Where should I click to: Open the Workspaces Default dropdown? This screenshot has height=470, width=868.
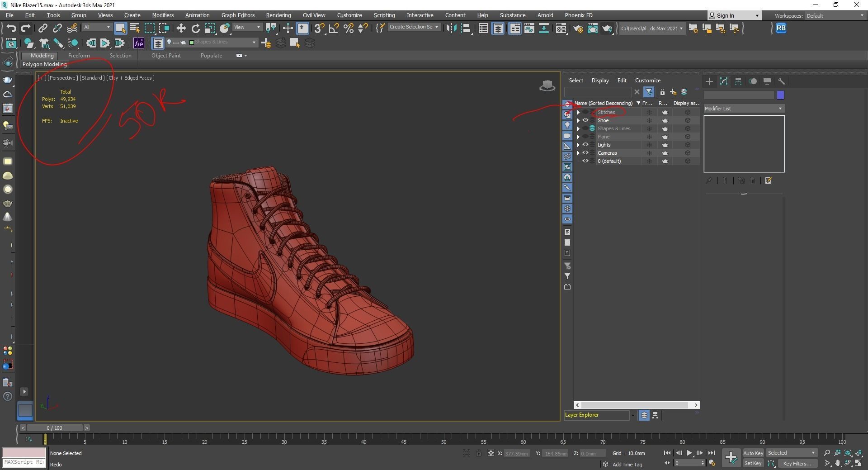[835, 16]
